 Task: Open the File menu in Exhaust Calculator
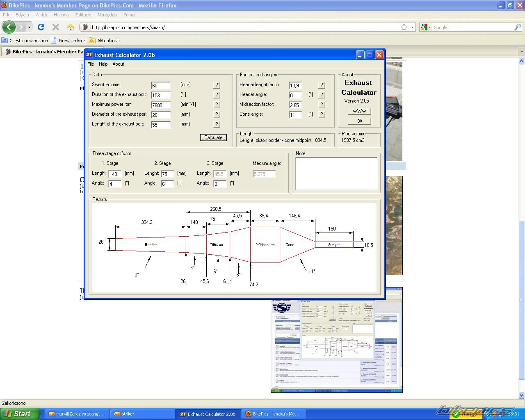point(91,64)
